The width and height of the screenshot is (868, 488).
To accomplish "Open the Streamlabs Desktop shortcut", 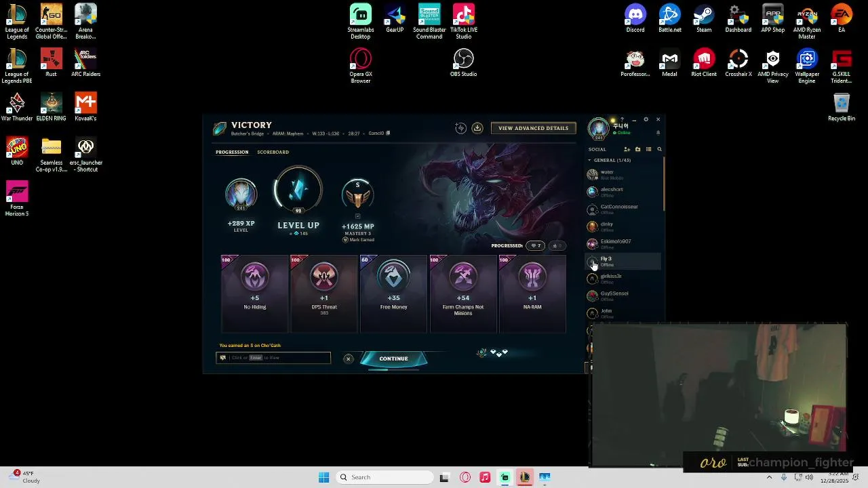I will click(361, 22).
